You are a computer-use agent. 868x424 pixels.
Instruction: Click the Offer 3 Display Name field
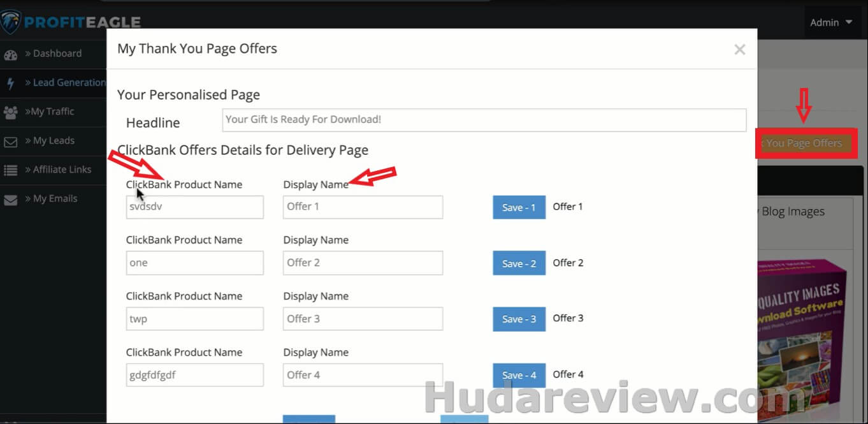363,319
